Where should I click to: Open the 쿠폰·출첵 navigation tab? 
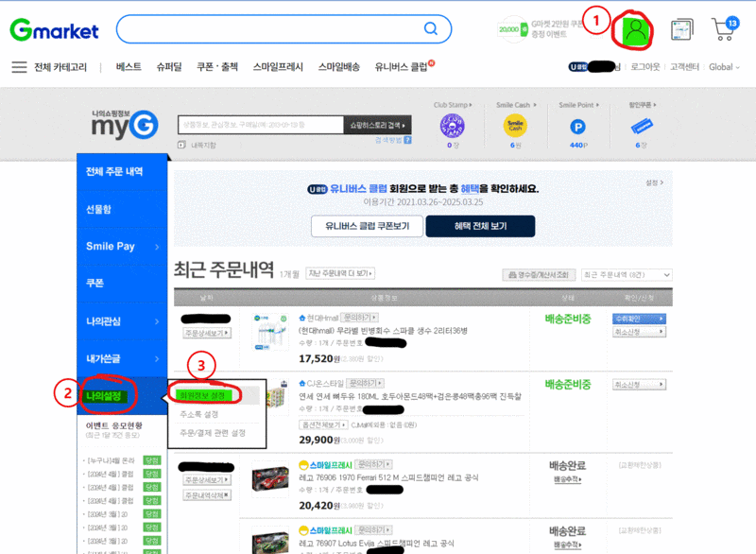[x=217, y=67]
